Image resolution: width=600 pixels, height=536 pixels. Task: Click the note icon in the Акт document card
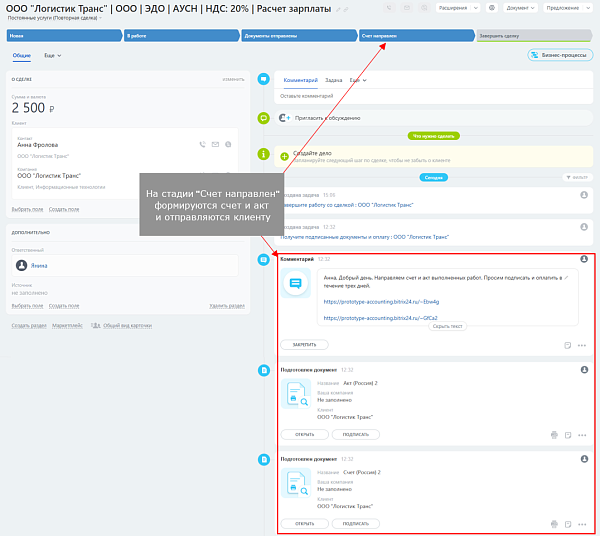(568, 435)
